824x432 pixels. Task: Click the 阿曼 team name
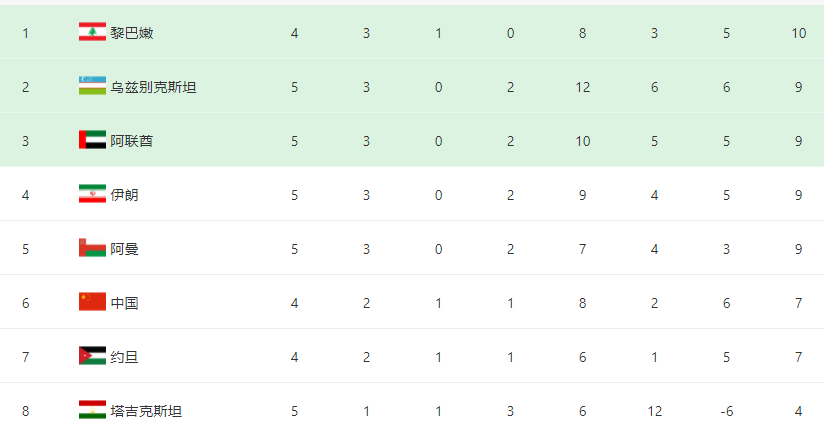pos(125,249)
